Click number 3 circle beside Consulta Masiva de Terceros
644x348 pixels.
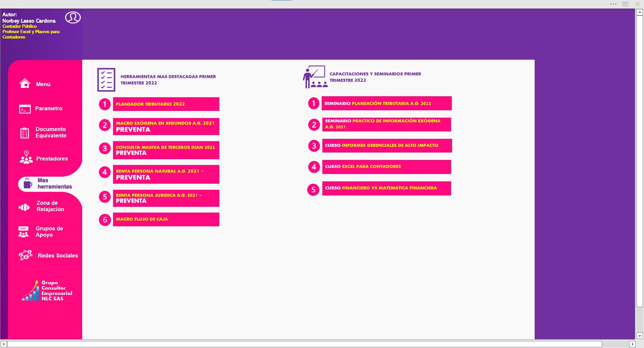coord(105,148)
